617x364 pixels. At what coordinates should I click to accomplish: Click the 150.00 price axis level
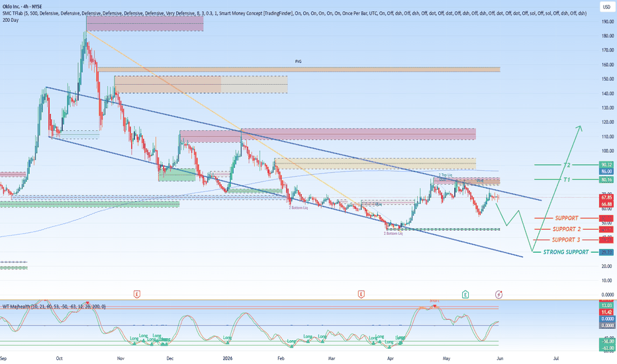pyautogui.click(x=608, y=79)
